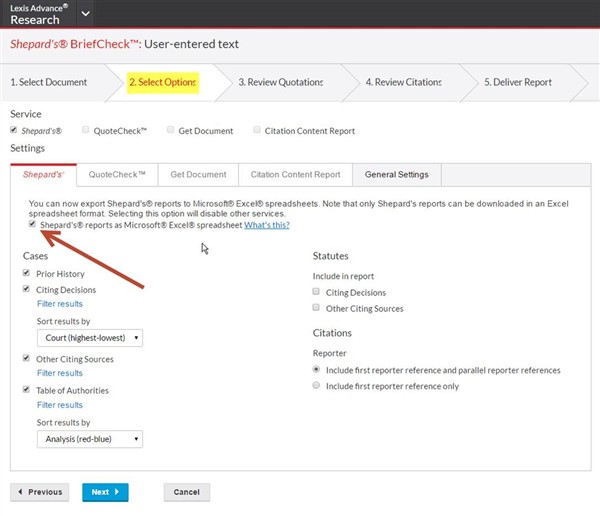Jump to step 3. Review Quotations
Viewport: 600px width, 516px height.
(281, 82)
